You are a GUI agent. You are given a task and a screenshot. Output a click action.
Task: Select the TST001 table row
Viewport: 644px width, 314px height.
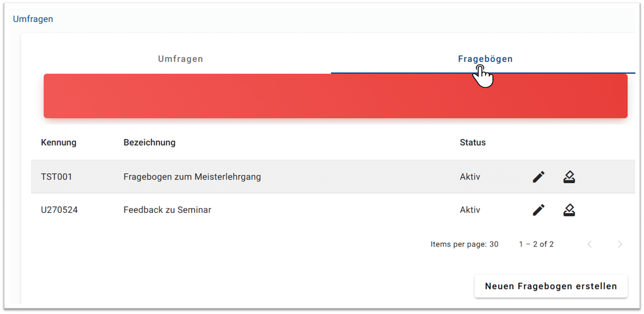pos(237,176)
